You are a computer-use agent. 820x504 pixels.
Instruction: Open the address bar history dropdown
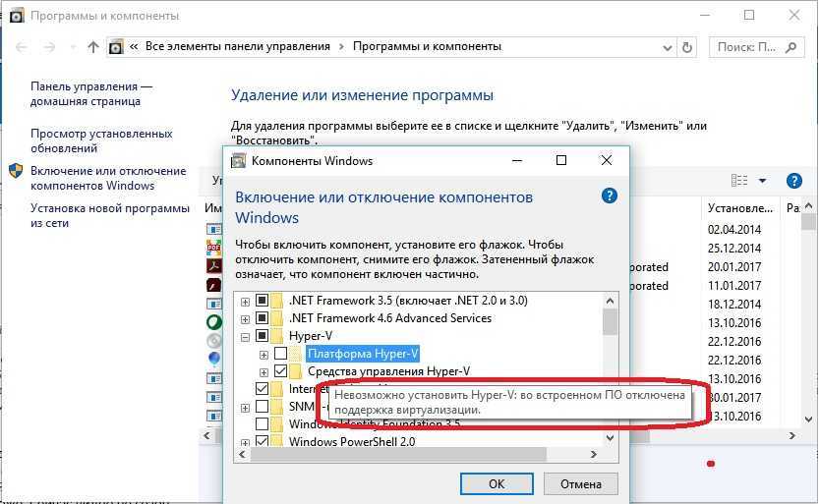[668, 47]
